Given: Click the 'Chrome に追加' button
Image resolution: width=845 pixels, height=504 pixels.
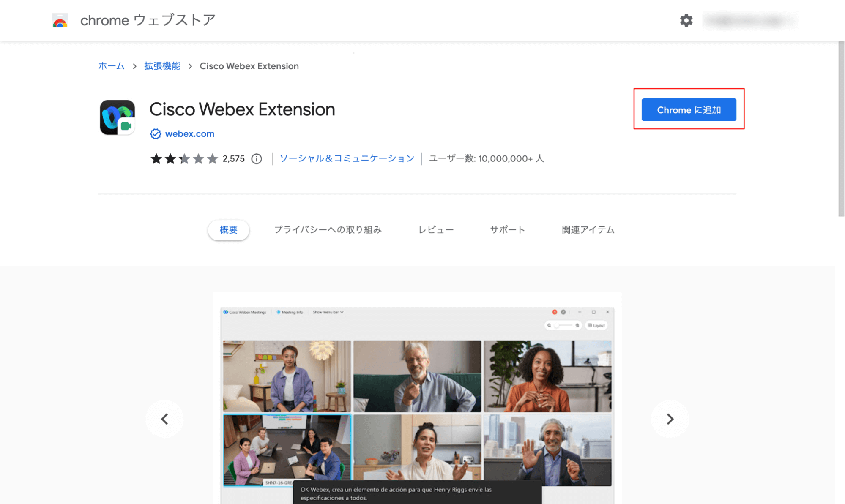Looking at the screenshot, I should [x=689, y=110].
